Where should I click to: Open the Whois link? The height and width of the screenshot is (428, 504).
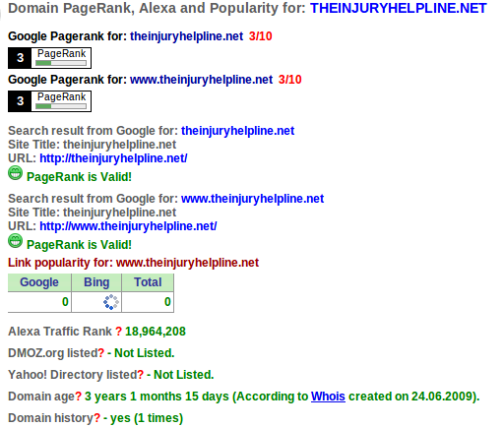(328, 397)
